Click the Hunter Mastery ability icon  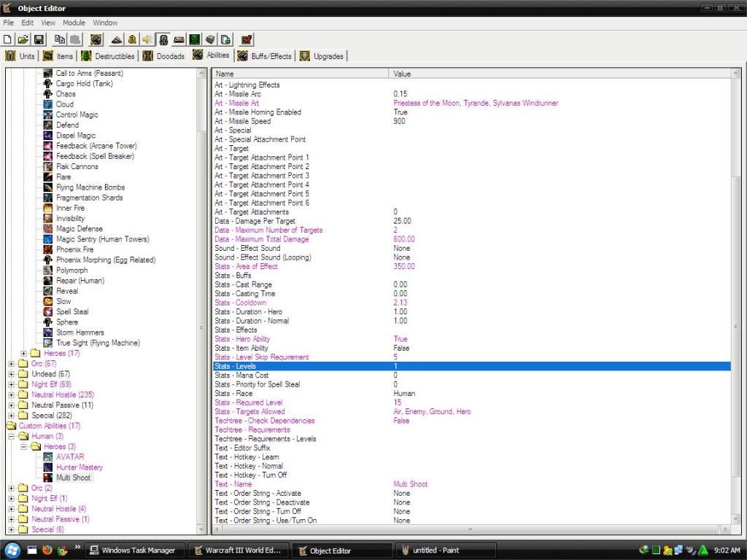click(47, 467)
